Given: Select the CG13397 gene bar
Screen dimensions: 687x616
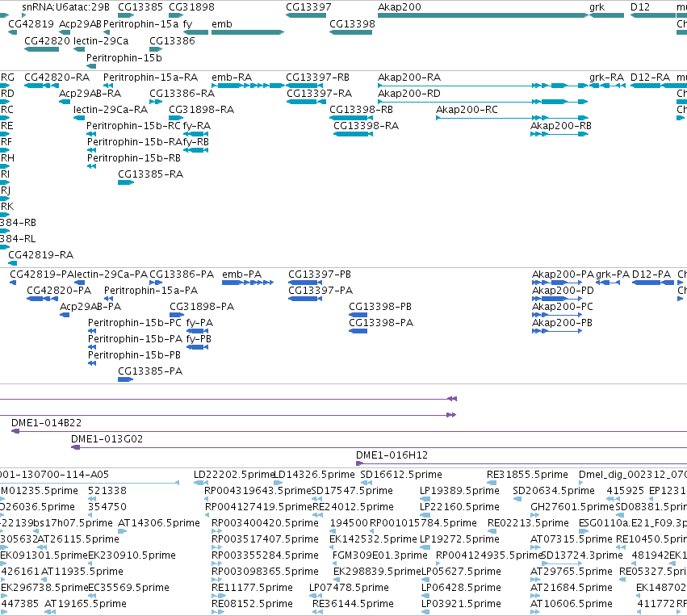Looking at the screenshot, I should [306, 15].
